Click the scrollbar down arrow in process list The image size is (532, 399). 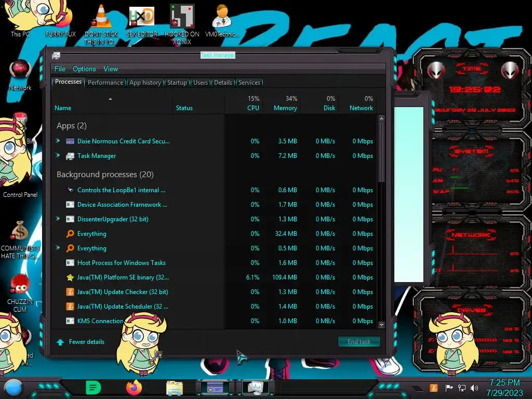381,325
